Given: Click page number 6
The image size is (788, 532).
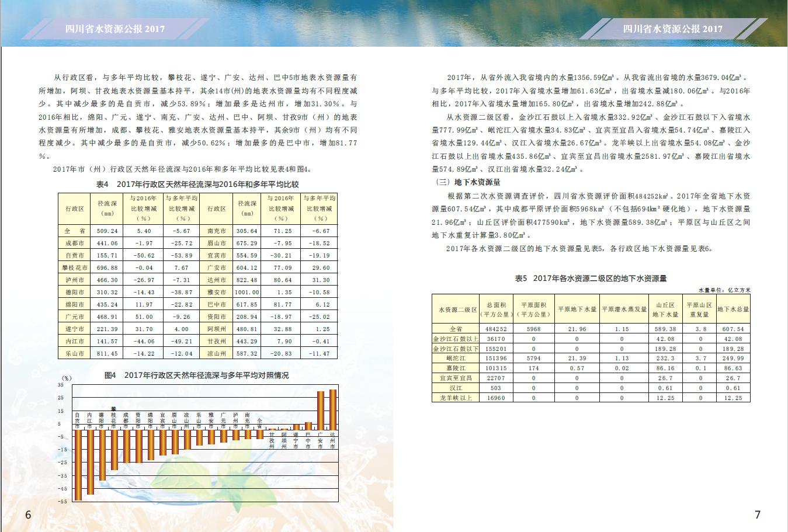Looking at the screenshot, I should click(x=28, y=514).
